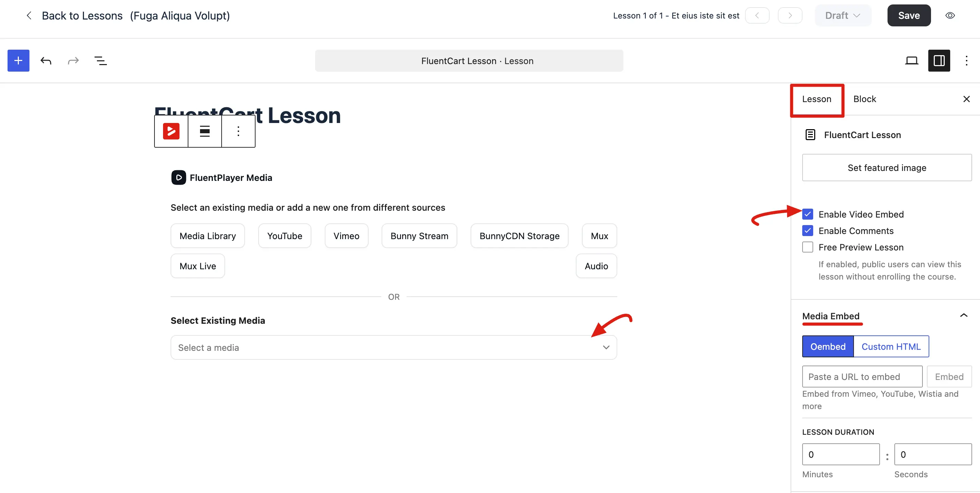Go to the previous lesson arrow

[x=757, y=16]
